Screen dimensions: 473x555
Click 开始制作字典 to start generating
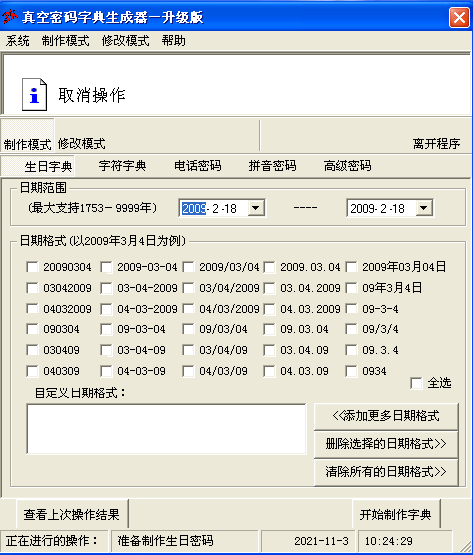(x=396, y=514)
